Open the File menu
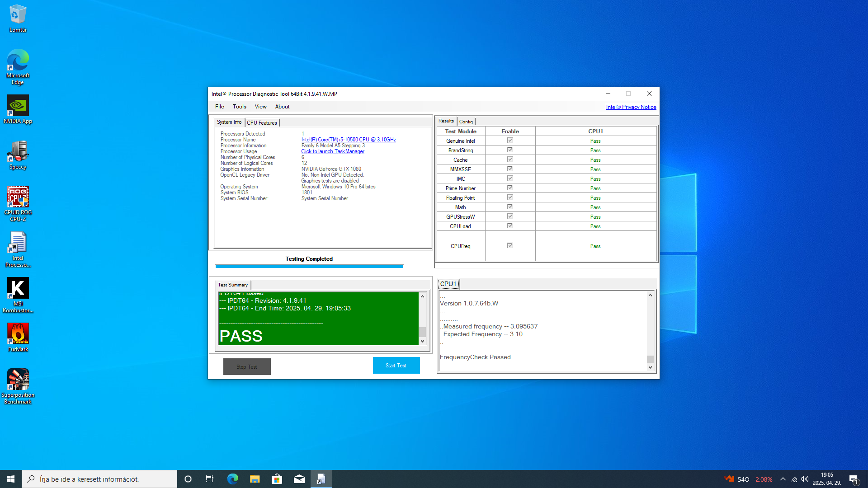Image resolution: width=868 pixels, height=488 pixels. click(220, 107)
